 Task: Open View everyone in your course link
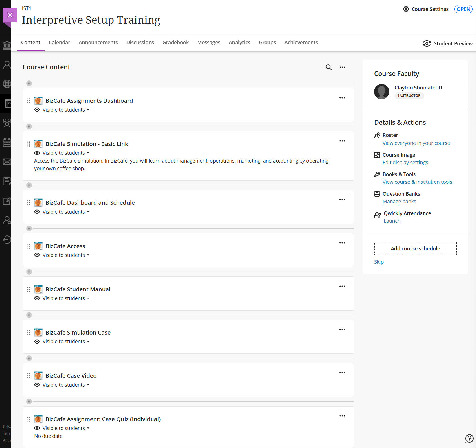(416, 143)
